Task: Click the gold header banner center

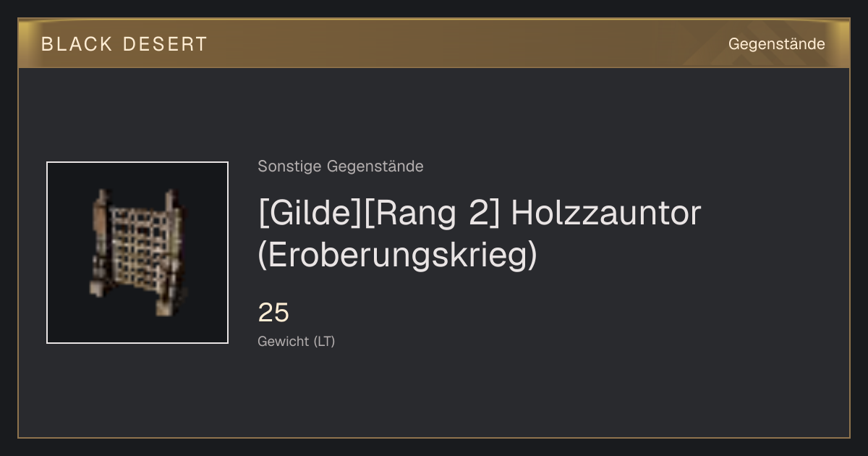Action: [434, 43]
